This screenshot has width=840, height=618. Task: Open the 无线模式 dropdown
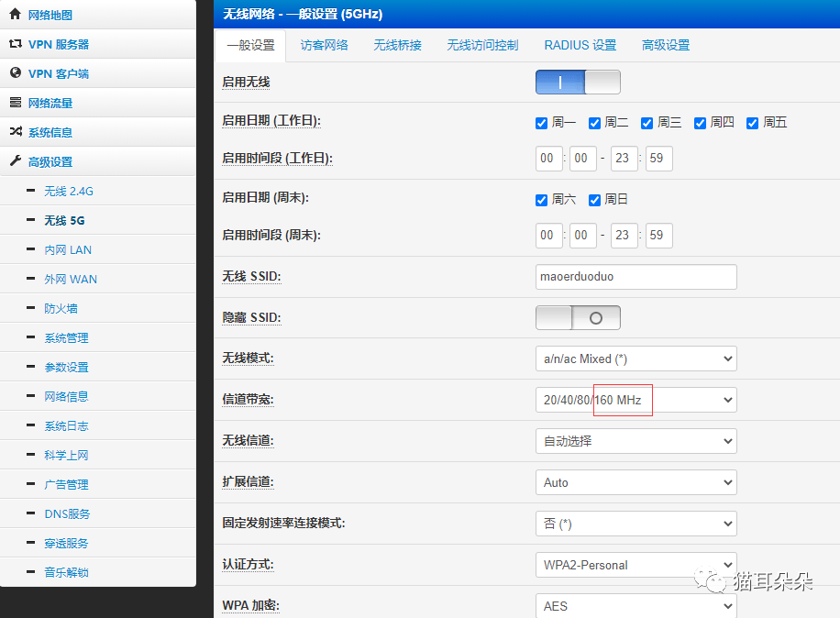pos(636,359)
